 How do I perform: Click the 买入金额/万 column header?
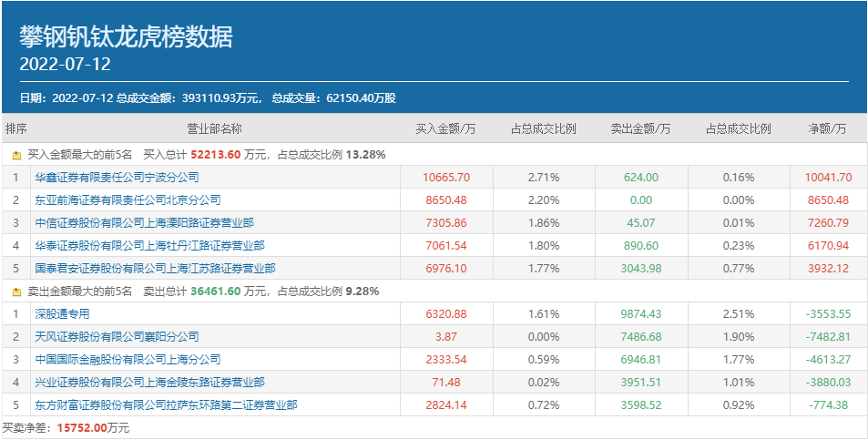pyautogui.click(x=446, y=128)
